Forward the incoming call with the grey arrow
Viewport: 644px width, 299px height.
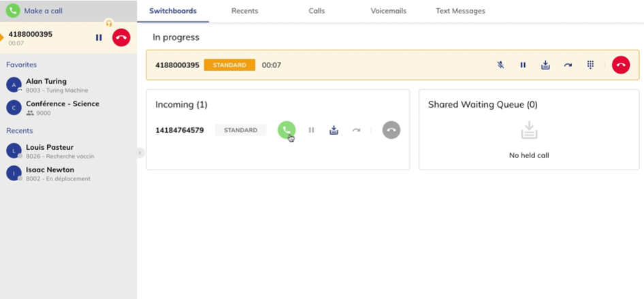tap(356, 130)
